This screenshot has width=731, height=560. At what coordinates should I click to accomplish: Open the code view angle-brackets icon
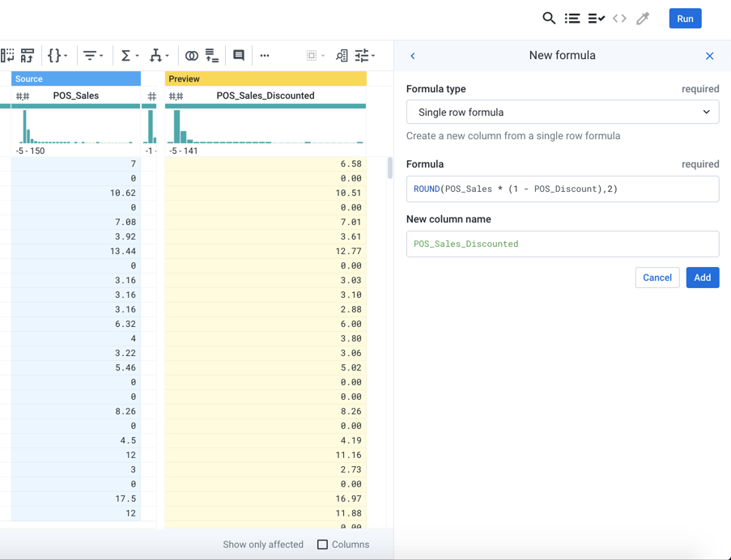coord(619,18)
